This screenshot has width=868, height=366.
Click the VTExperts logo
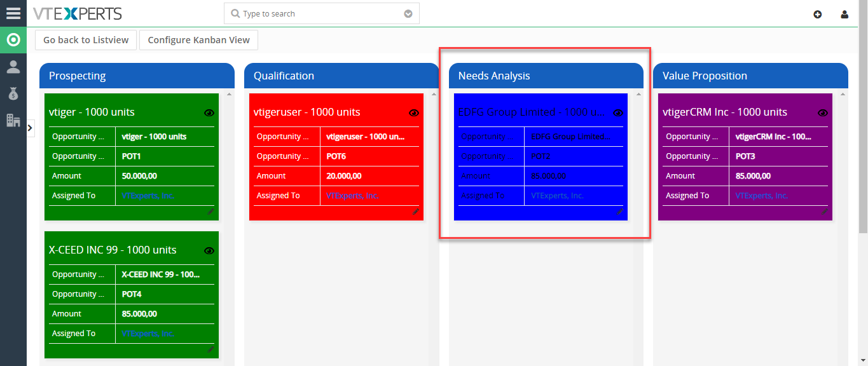click(x=77, y=13)
